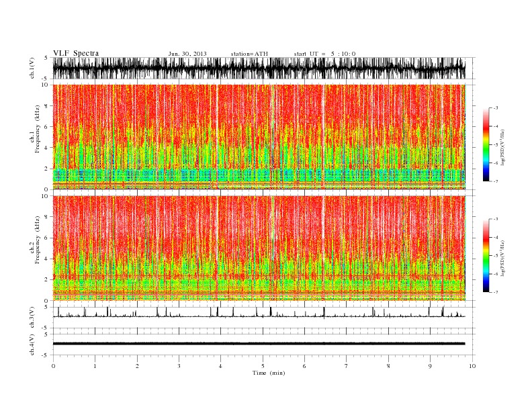
Task: Click the "Time (min)" axis label
Action: 269,373
